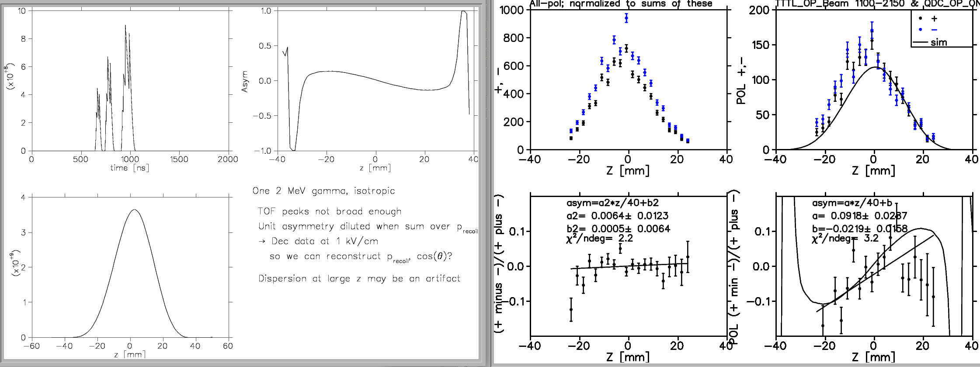Select the "χ²/ndeg= 3.2" text
Screen dimensions: 980x367
tap(845, 239)
